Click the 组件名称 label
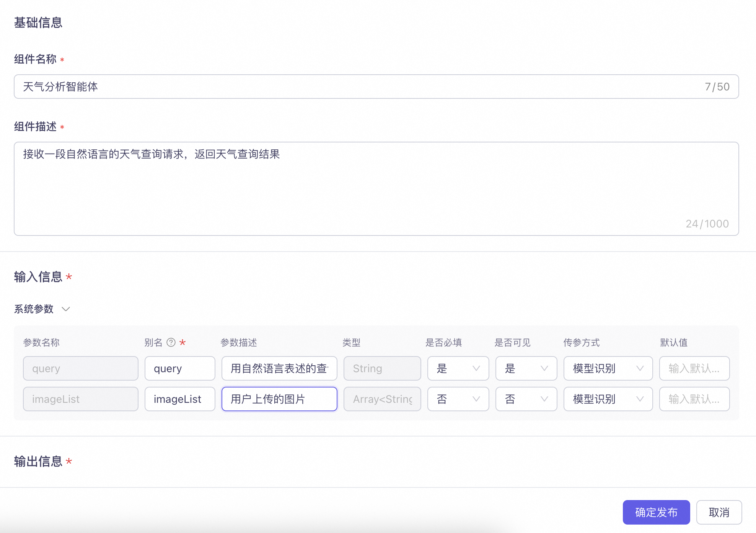The height and width of the screenshot is (533, 756). pyautogui.click(x=35, y=59)
